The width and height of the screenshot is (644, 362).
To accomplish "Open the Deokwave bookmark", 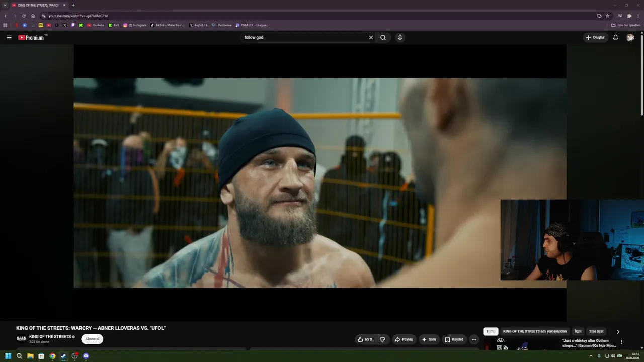I will pos(221,25).
